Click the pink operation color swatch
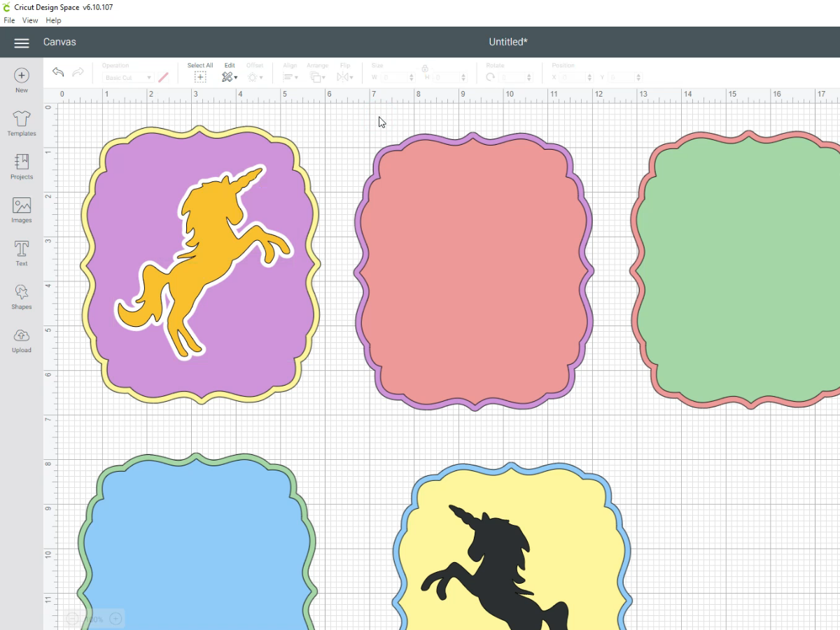This screenshot has height=630, width=840. point(163,78)
